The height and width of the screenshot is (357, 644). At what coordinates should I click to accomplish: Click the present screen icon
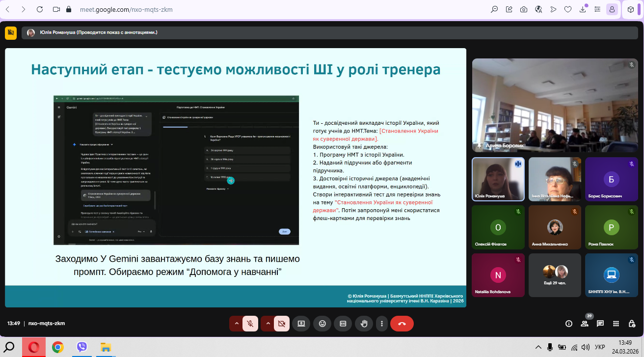301,324
